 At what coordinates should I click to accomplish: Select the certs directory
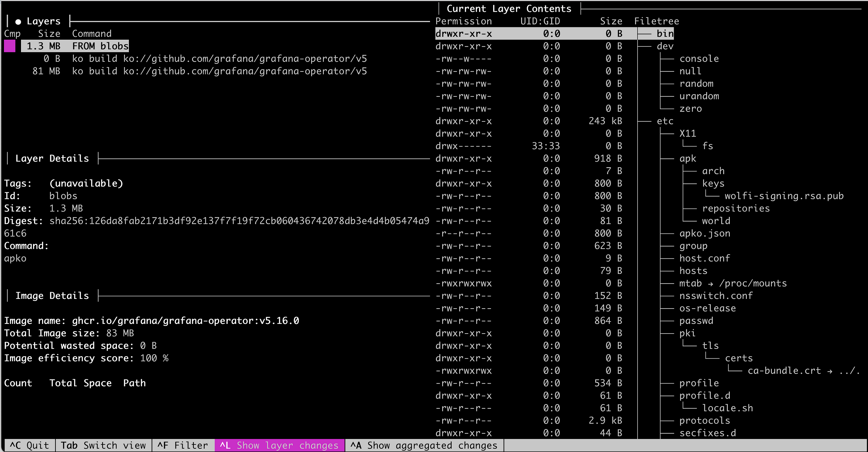click(x=738, y=358)
